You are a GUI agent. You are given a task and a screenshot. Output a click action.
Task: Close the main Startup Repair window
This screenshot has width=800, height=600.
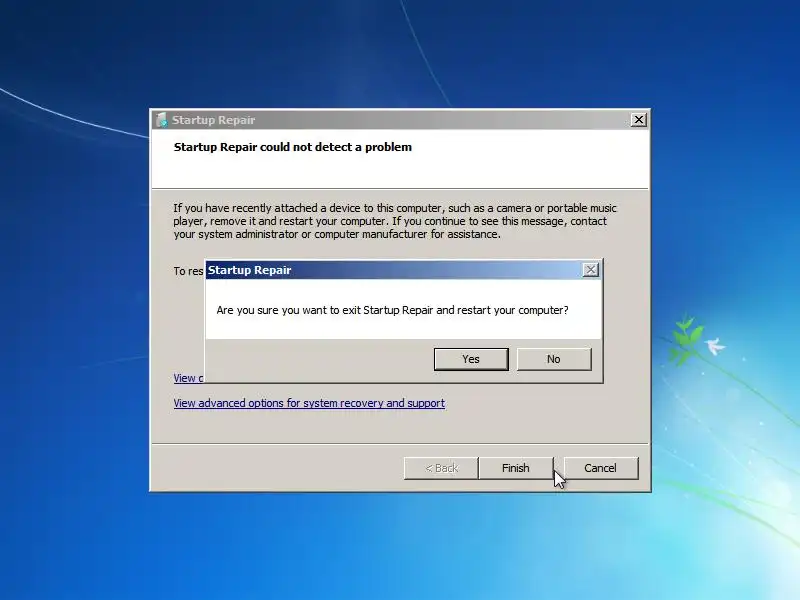tap(638, 120)
